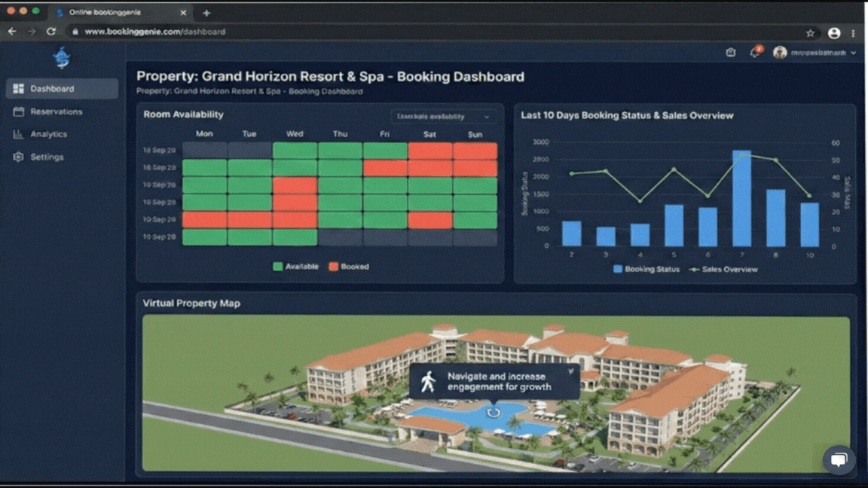
Task: Go to Reservations in the sidebar
Action: (56, 111)
